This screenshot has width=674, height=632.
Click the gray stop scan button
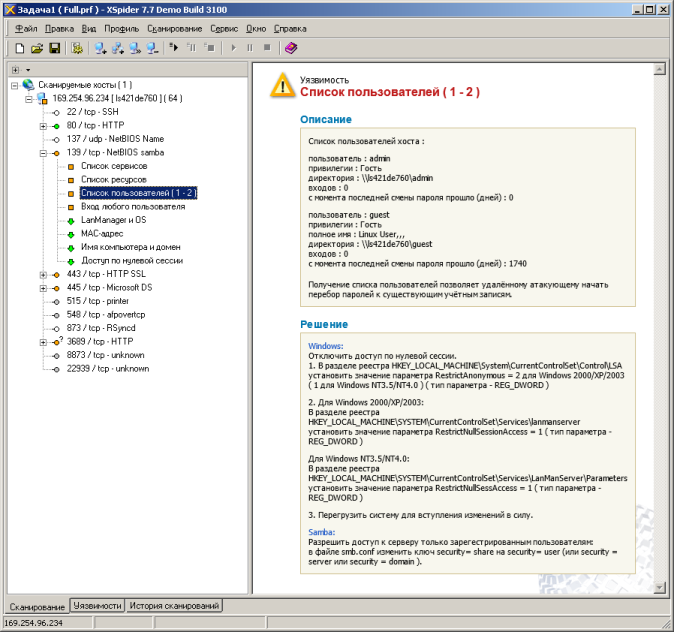point(267,48)
